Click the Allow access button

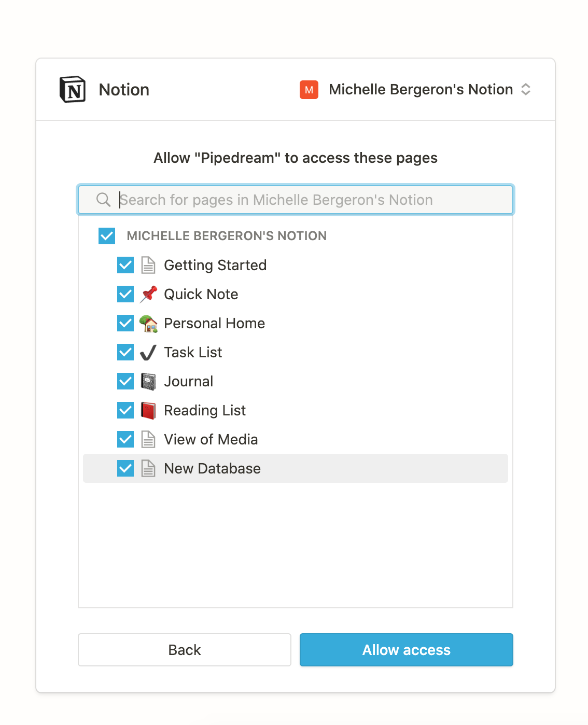(x=406, y=650)
